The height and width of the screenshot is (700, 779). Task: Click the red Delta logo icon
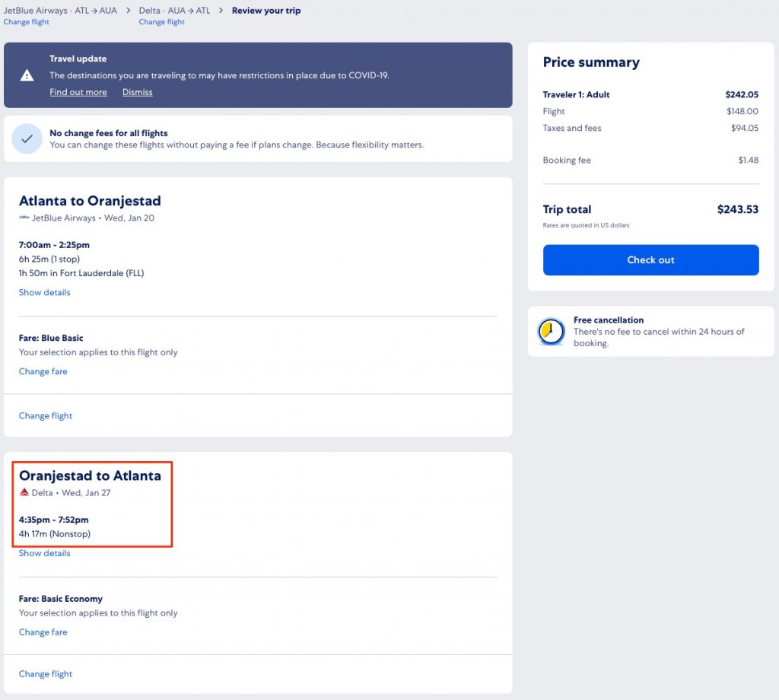coord(24,492)
